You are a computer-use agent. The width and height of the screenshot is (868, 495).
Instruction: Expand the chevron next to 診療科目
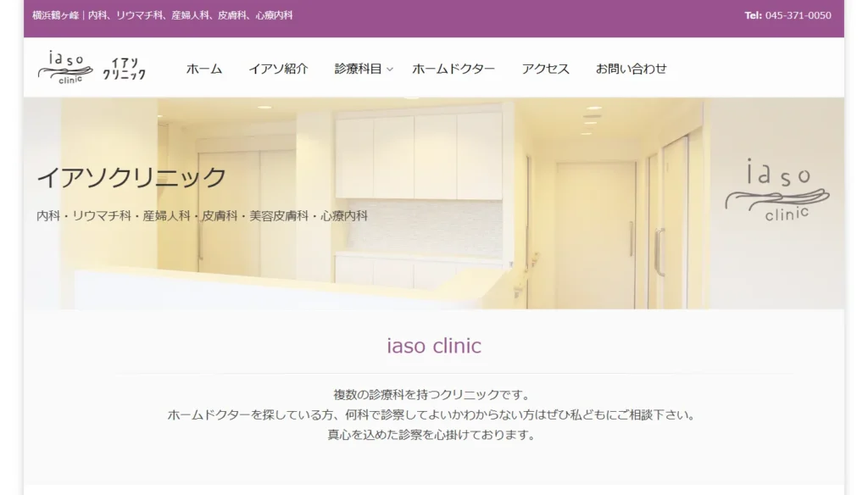390,70
